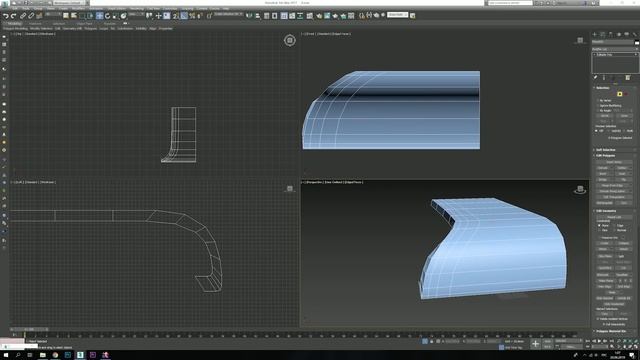The height and width of the screenshot is (360, 640).
Task: Switch command panel to Create tab
Action: (x=594, y=35)
